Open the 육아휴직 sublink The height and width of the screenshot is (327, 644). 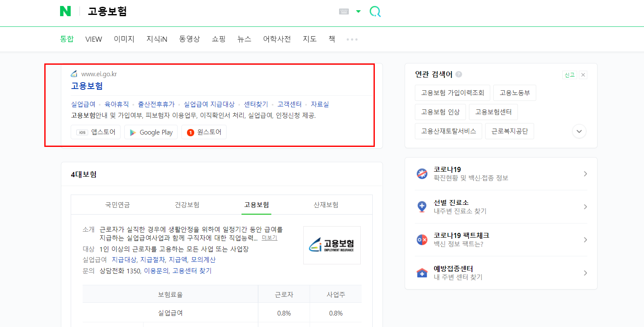[x=117, y=104]
